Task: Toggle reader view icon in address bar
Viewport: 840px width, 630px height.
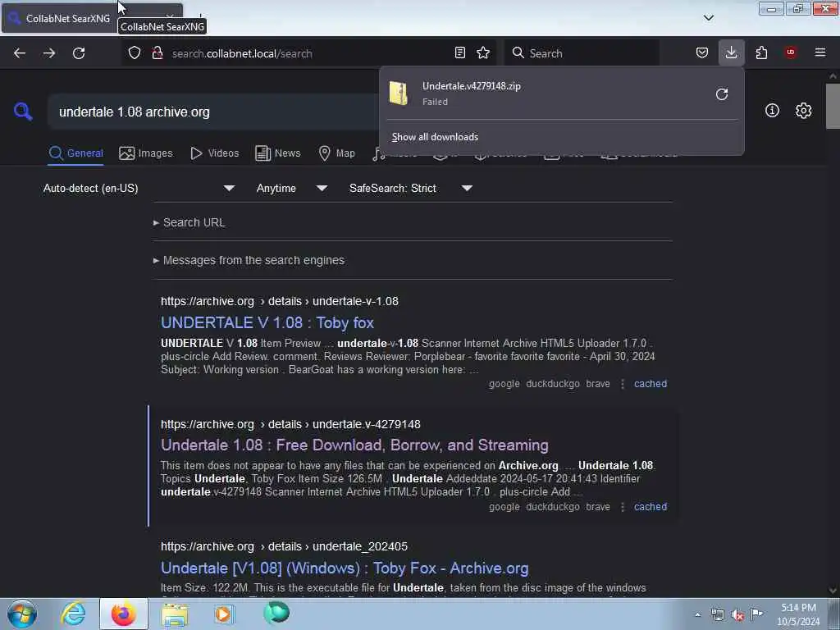Action: (x=459, y=52)
